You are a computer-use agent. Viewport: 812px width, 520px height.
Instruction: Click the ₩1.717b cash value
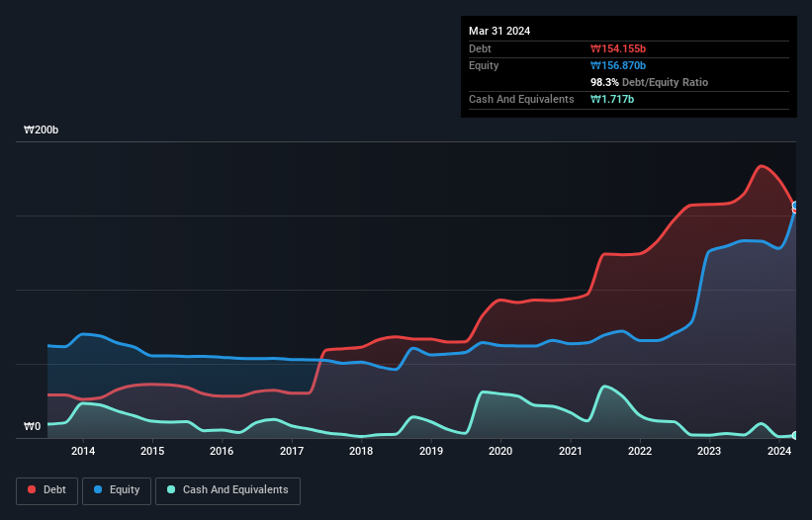point(612,99)
